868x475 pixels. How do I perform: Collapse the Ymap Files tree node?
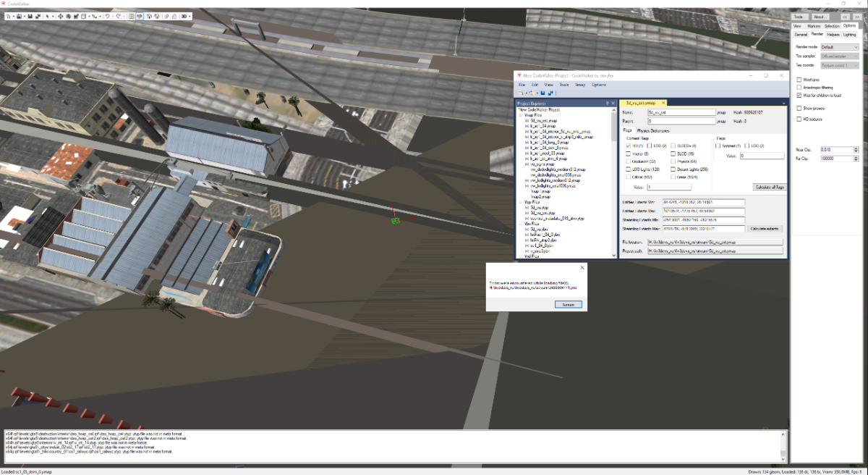coord(521,115)
